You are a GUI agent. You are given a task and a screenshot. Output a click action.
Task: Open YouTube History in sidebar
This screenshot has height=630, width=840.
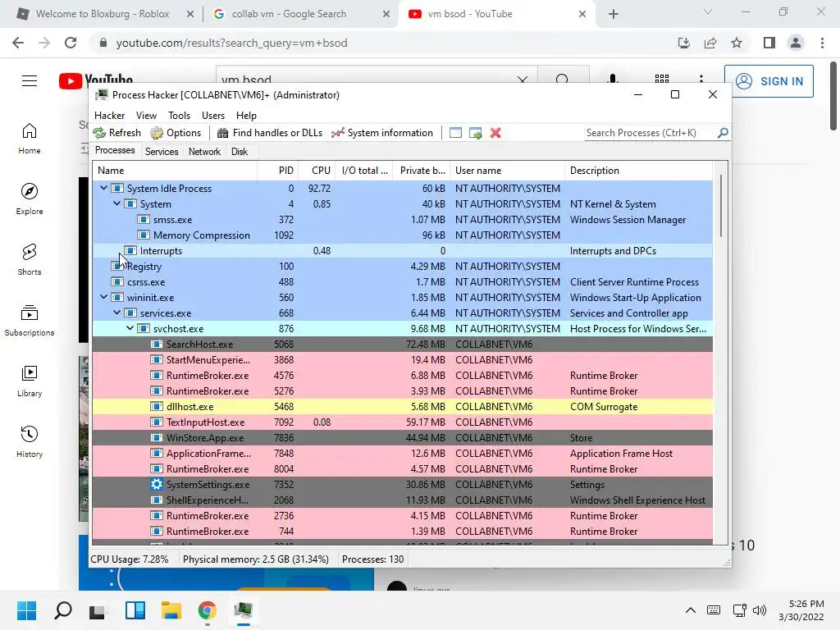[x=30, y=441]
